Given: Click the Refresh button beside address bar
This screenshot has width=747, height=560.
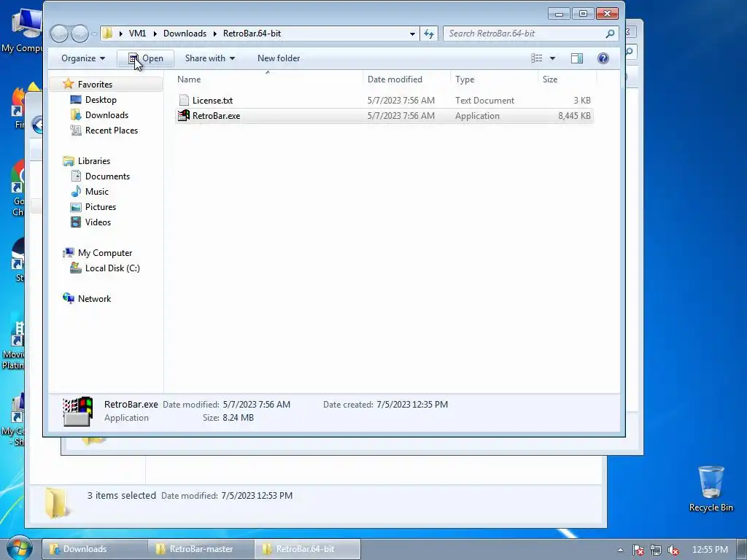Looking at the screenshot, I should tap(429, 34).
